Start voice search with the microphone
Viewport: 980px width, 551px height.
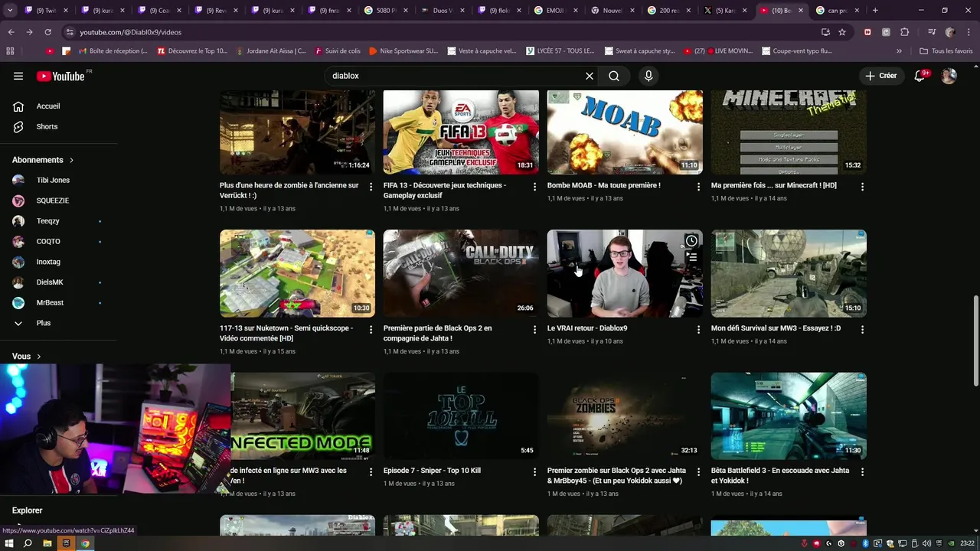tap(648, 76)
